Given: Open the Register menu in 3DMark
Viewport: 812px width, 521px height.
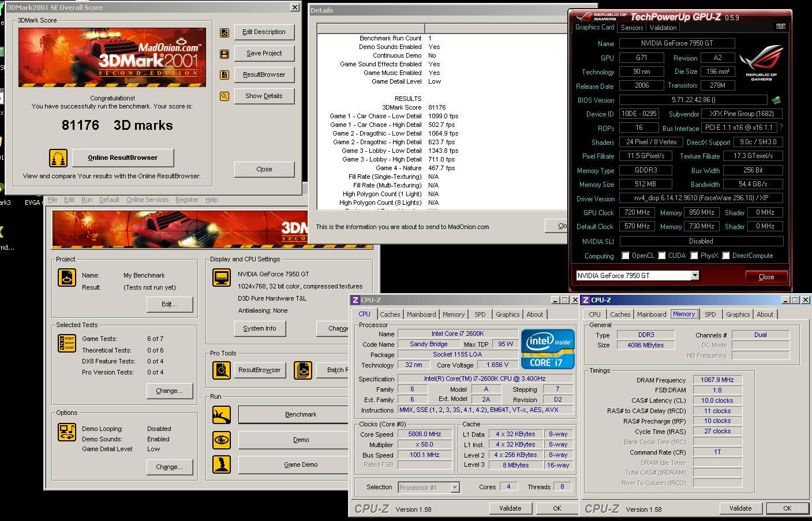Looking at the screenshot, I should pos(186,200).
